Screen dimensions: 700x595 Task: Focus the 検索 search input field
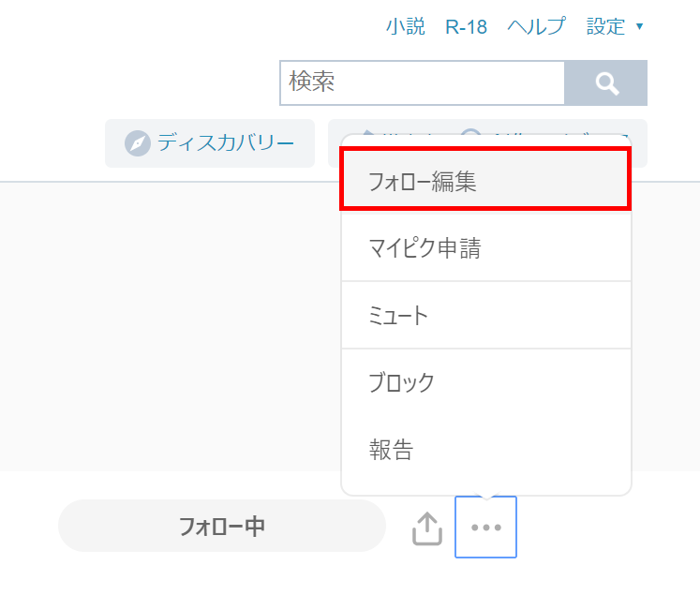(x=422, y=83)
